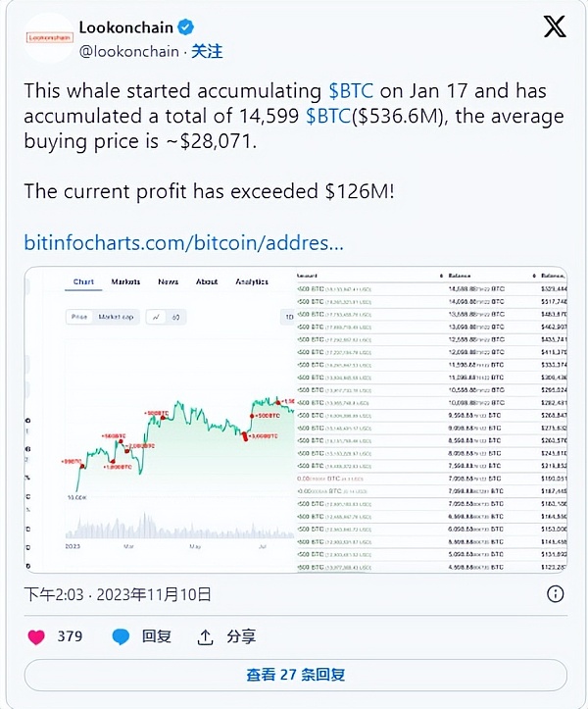The height and width of the screenshot is (709, 588).
Task: Toggle the Market cap view option
Action: tap(117, 318)
